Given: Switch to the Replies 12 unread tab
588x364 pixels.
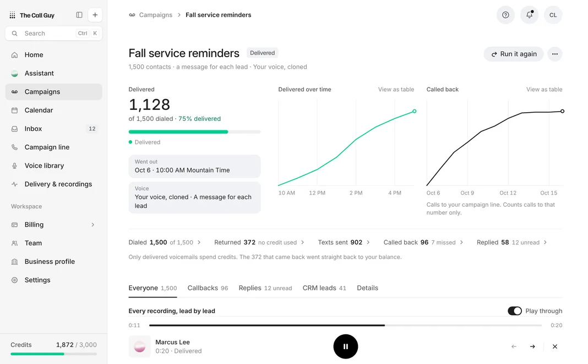Looking at the screenshot, I should [265, 288].
